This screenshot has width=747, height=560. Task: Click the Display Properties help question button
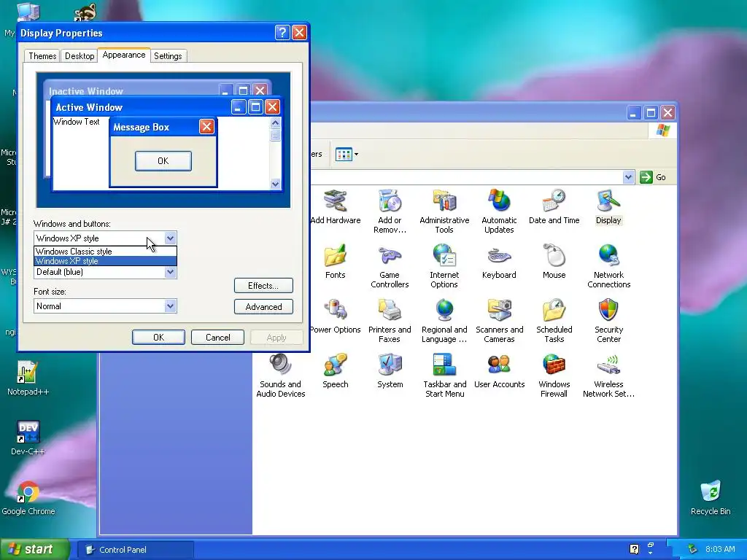[x=282, y=32]
